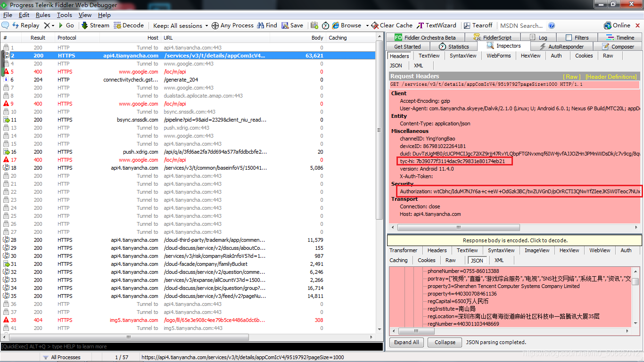Click Clear Cache in the toolbar
Screen dimensions: 644x362
tap(392, 25)
